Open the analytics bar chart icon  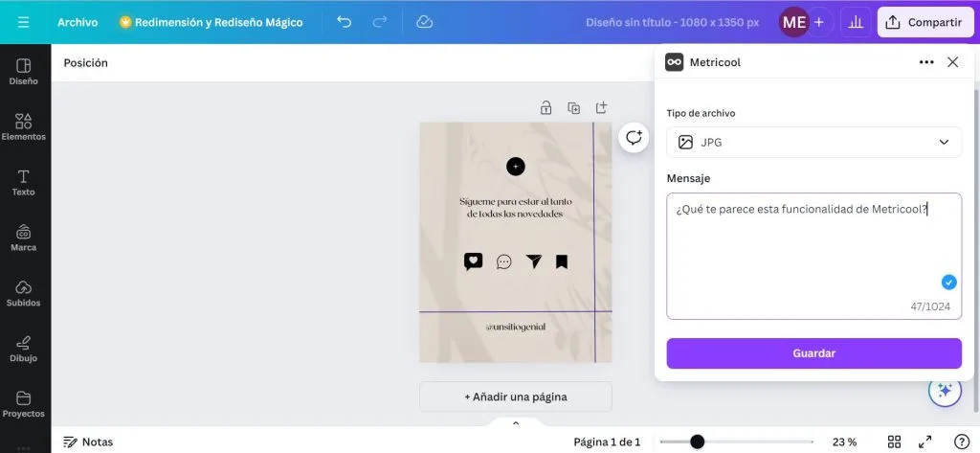point(857,22)
